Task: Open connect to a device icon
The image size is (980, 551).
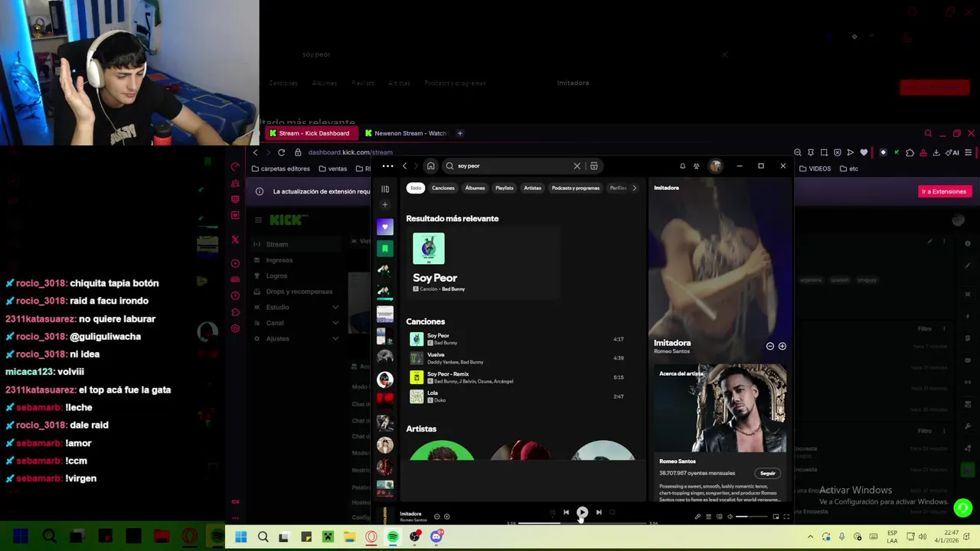Action: (x=719, y=517)
